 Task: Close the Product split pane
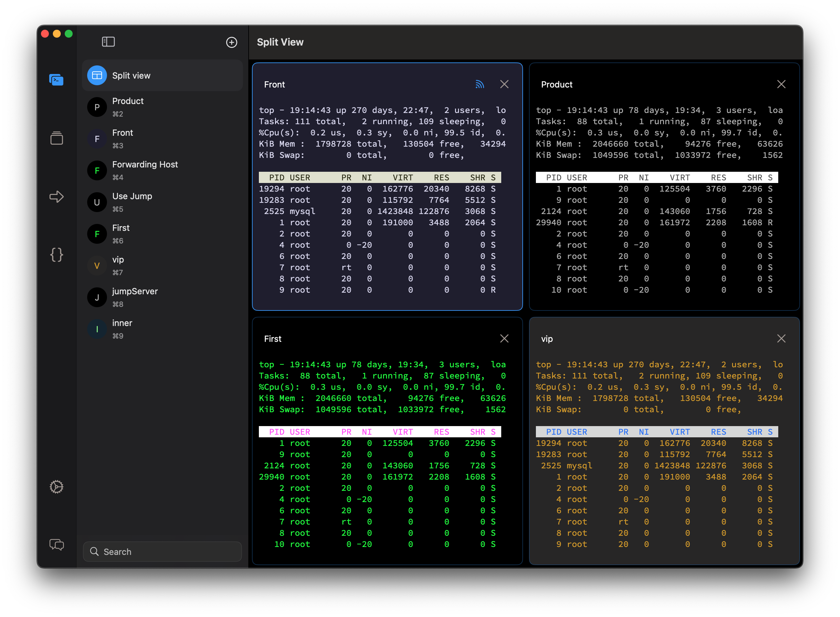pyautogui.click(x=781, y=85)
